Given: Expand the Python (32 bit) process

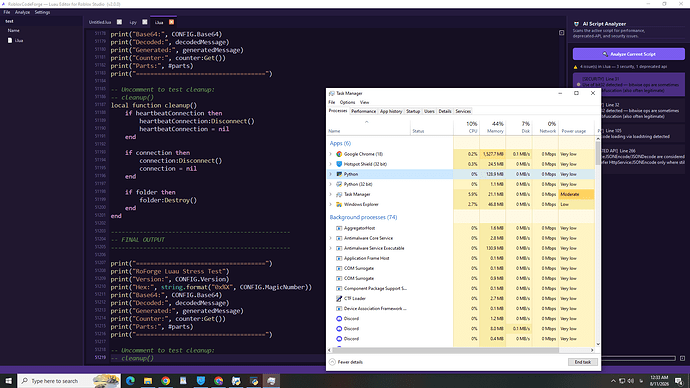Looking at the screenshot, I should pyautogui.click(x=330, y=184).
